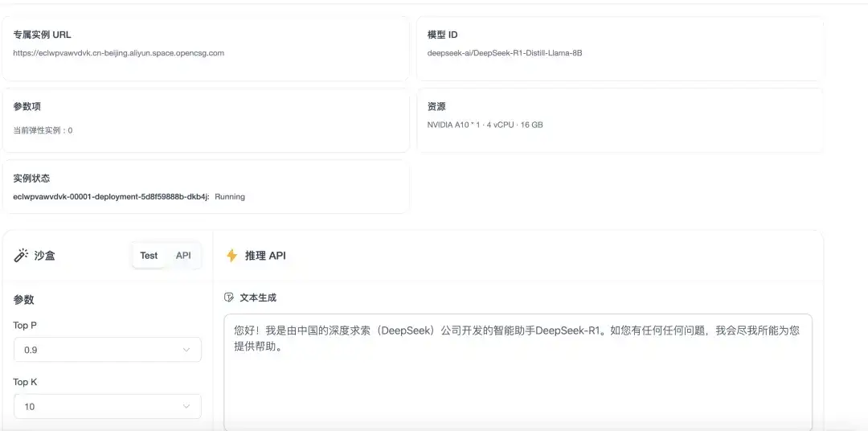Expand the Top K chevron arrow
Image resolution: width=868 pixels, height=431 pixels.
[186, 407]
